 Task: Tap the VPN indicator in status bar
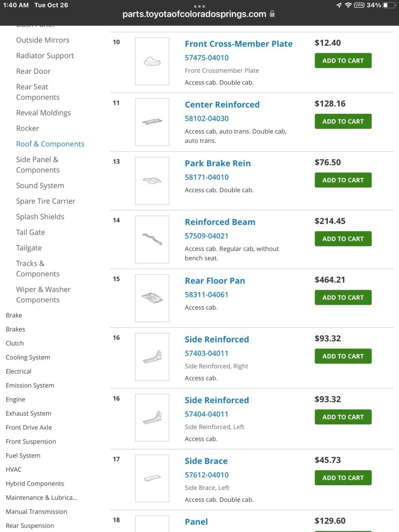click(x=359, y=5)
